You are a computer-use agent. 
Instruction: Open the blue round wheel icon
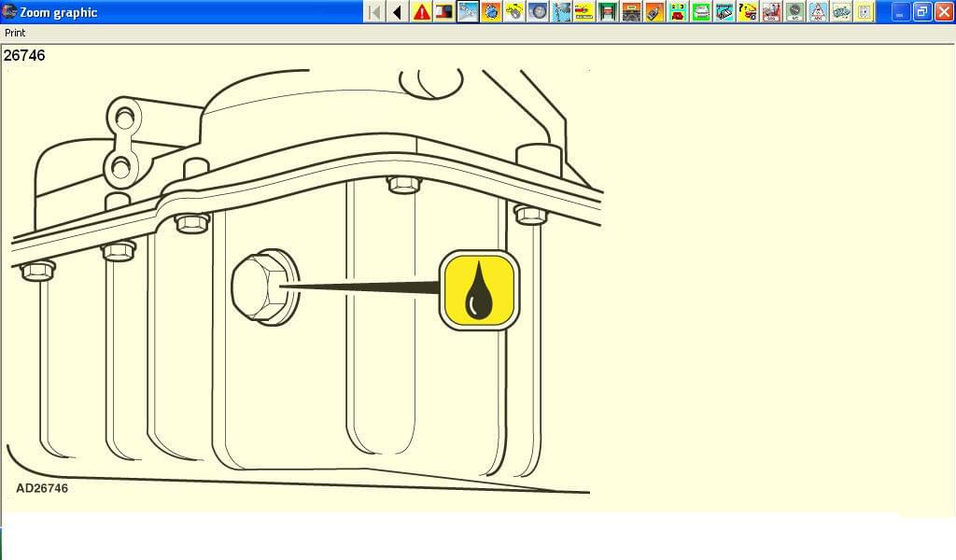pyautogui.click(x=538, y=11)
